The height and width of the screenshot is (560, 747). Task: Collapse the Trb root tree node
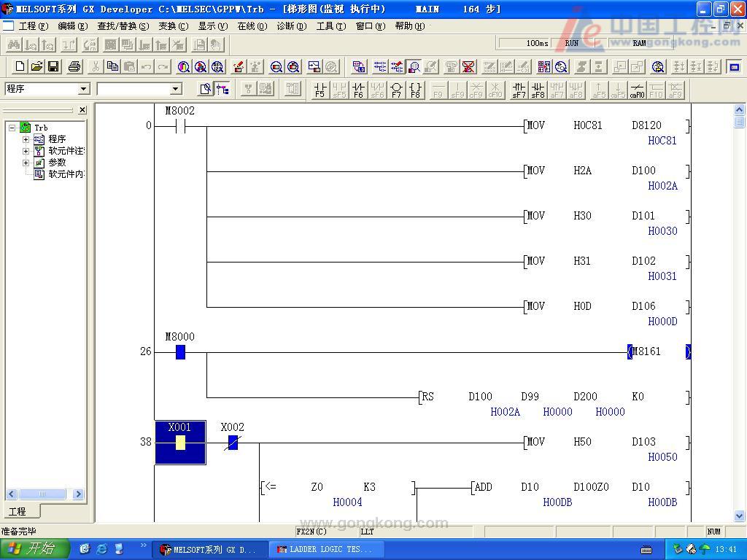tap(12, 128)
